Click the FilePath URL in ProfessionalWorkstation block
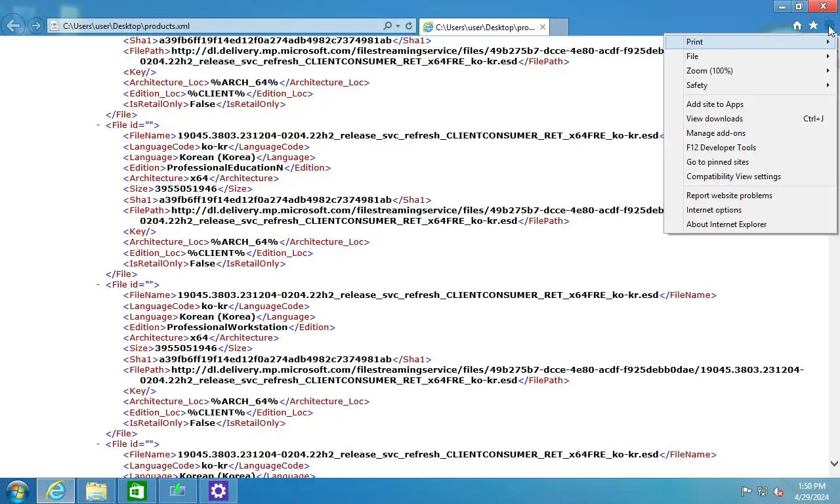This screenshot has width=840, height=504. point(471,375)
